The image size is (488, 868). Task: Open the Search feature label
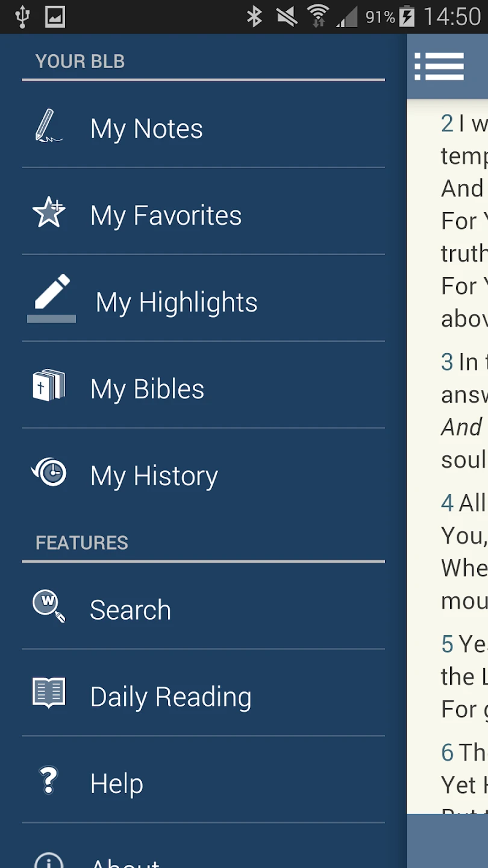tap(130, 610)
